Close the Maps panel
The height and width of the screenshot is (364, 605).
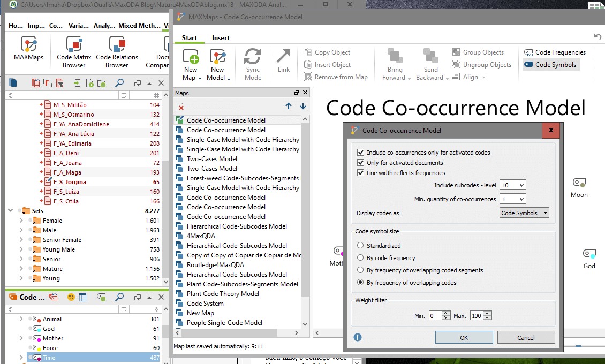coord(305,93)
